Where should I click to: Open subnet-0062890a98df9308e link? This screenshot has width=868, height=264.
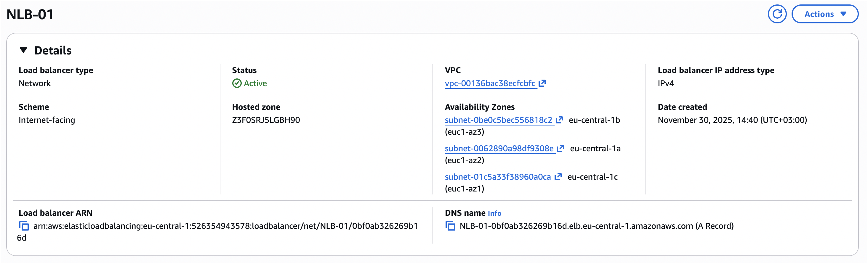(499, 149)
